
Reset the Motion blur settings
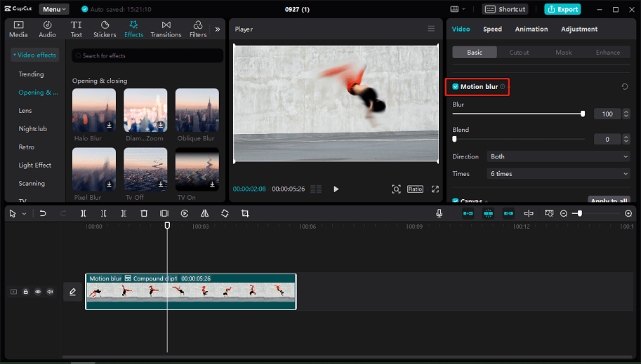(625, 87)
